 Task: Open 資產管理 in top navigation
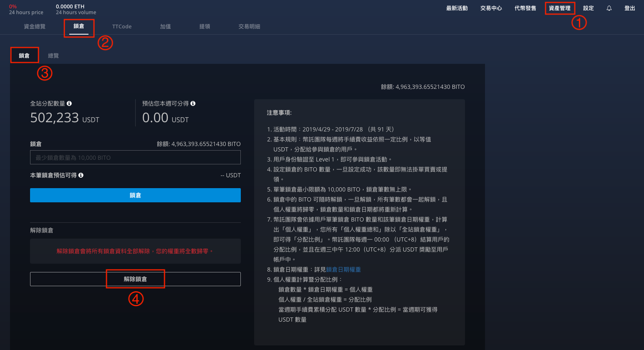tap(560, 8)
